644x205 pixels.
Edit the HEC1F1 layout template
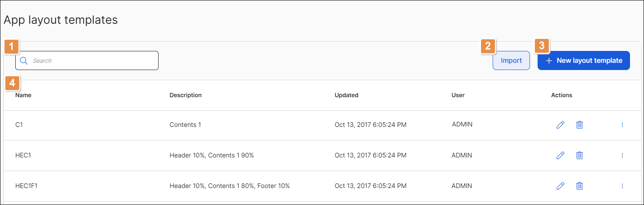pyautogui.click(x=560, y=186)
